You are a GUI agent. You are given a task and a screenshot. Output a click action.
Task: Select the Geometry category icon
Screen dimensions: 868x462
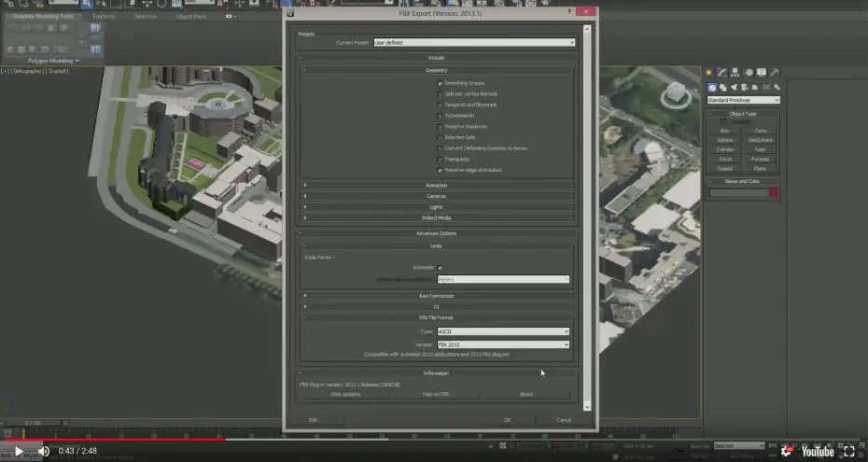click(712, 88)
